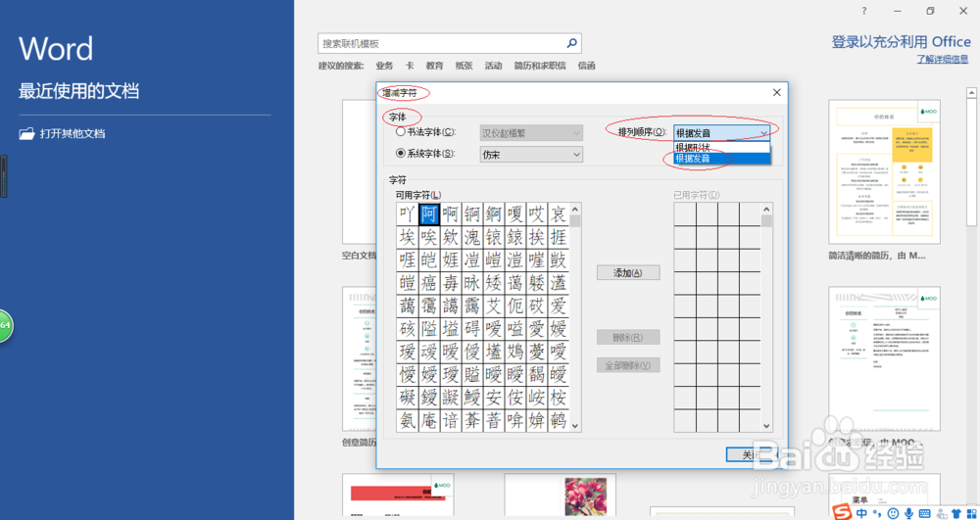Open Sogou skin shirt icon
980x520 pixels.
[x=955, y=513]
